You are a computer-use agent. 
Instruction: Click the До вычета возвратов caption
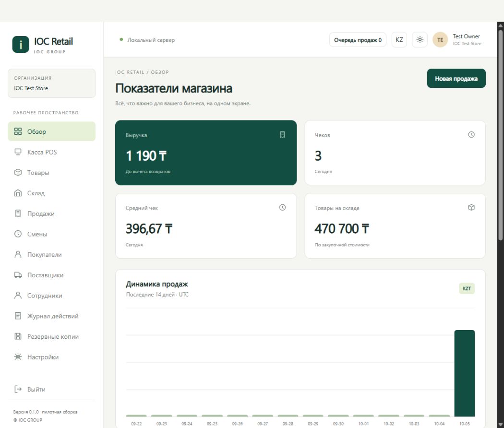click(x=148, y=172)
